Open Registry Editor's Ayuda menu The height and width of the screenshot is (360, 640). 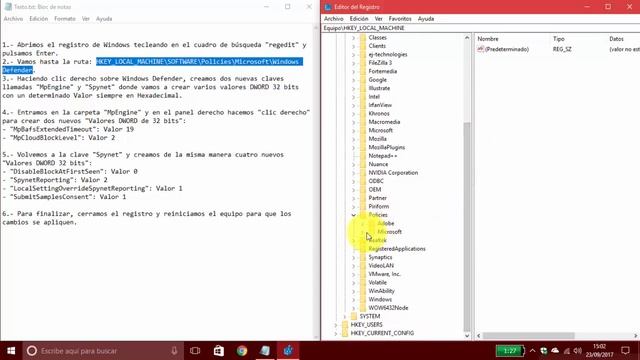(426, 19)
